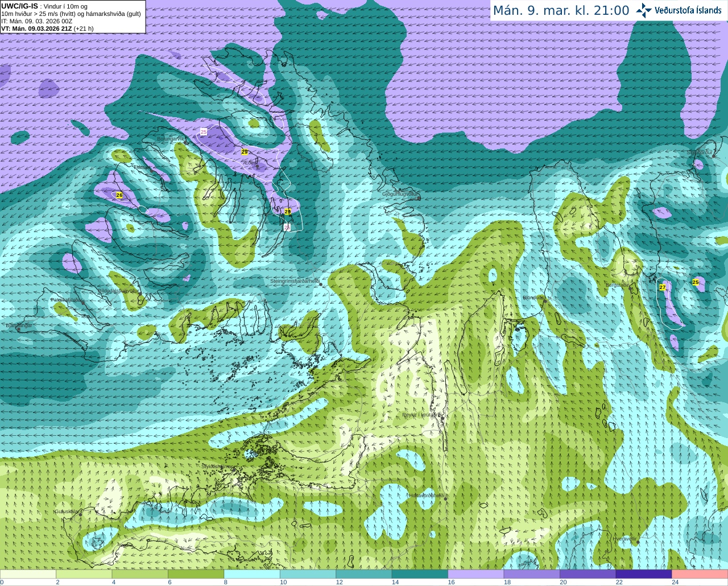Click the Holtavörðuheiði station label

pos(427,496)
